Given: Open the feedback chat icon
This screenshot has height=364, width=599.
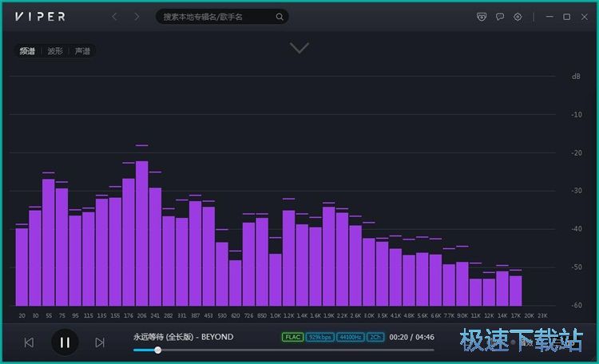Looking at the screenshot, I should pos(500,17).
